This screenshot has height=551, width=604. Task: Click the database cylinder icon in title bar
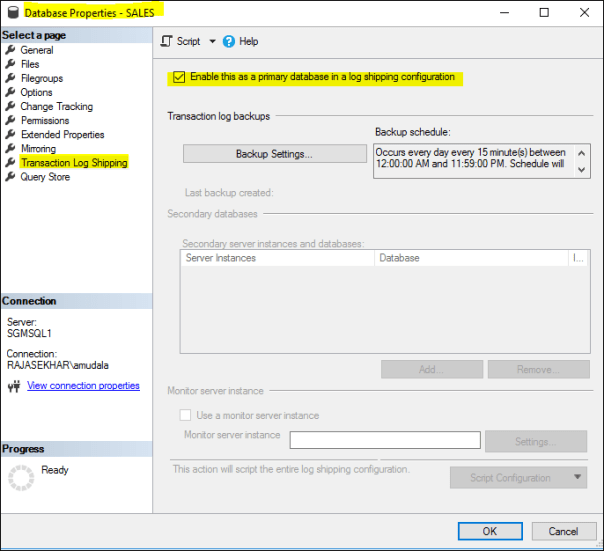point(13,12)
